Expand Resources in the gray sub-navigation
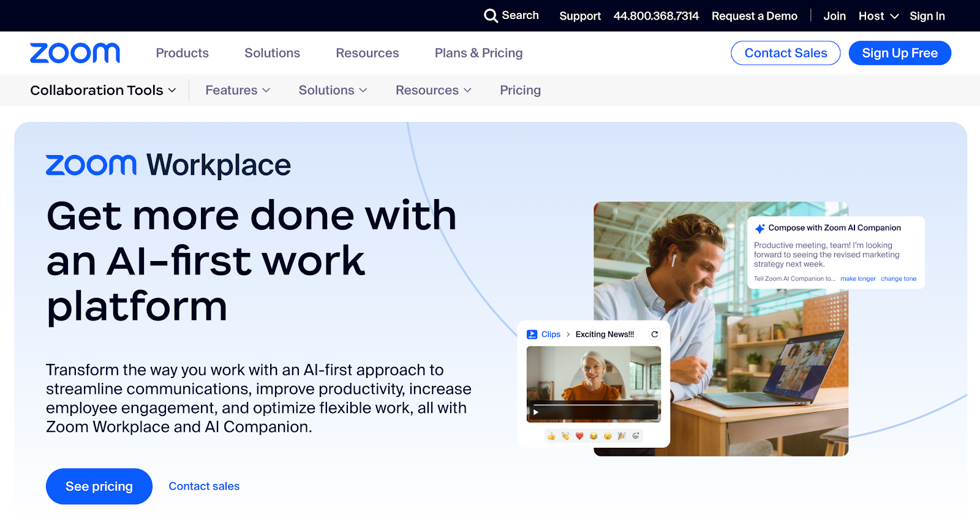The width and height of the screenshot is (980, 522). pyautogui.click(x=434, y=90)
